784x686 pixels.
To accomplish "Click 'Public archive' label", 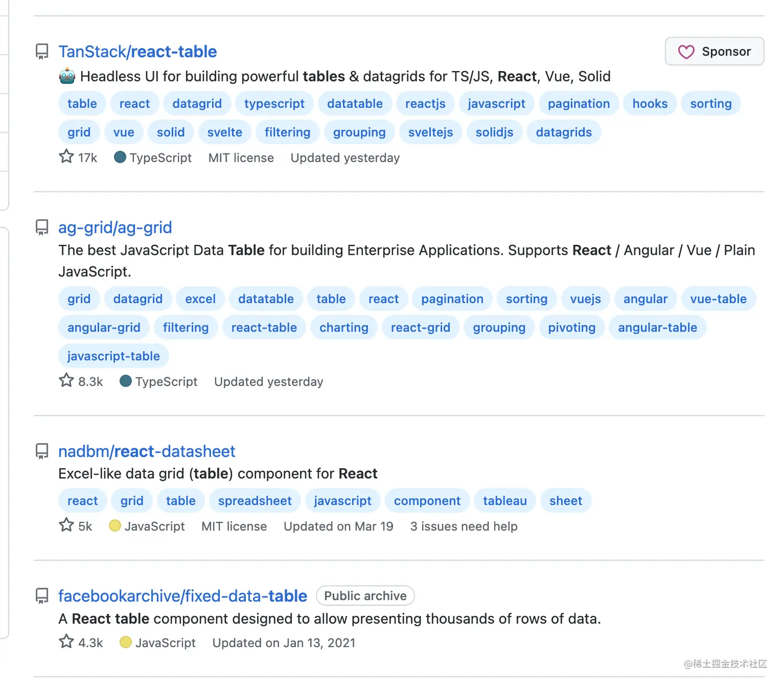I will pos(365,596).
